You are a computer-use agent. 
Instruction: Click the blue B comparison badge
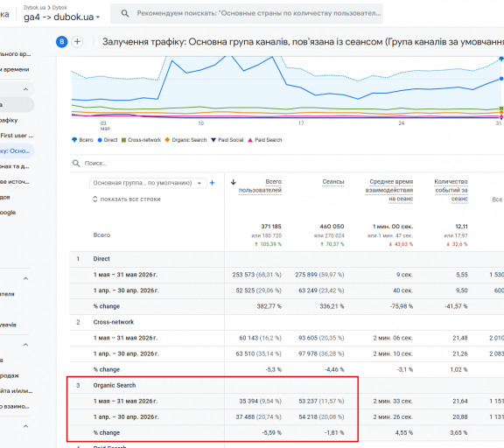point(62,42)
